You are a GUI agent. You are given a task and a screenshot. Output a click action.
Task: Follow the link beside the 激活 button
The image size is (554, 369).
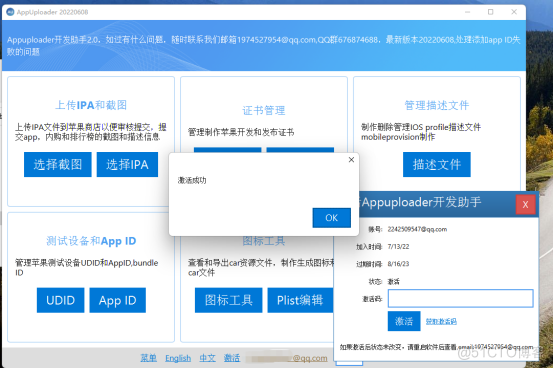coord(441,321)
